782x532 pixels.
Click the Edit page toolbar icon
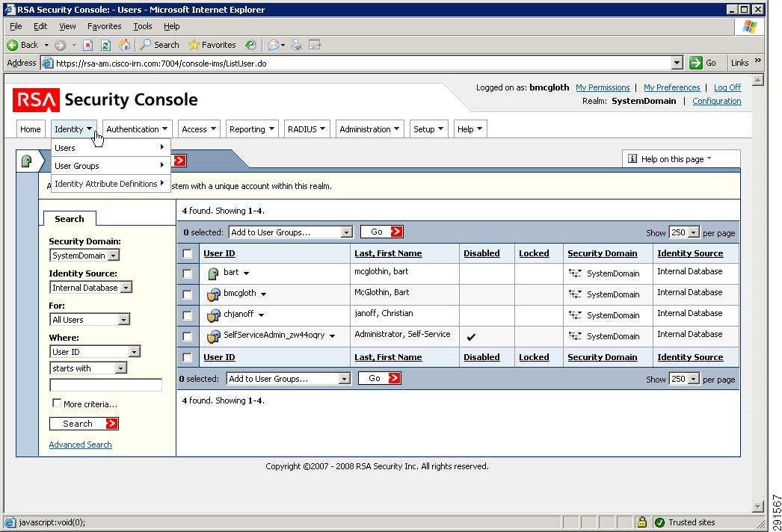315,45
